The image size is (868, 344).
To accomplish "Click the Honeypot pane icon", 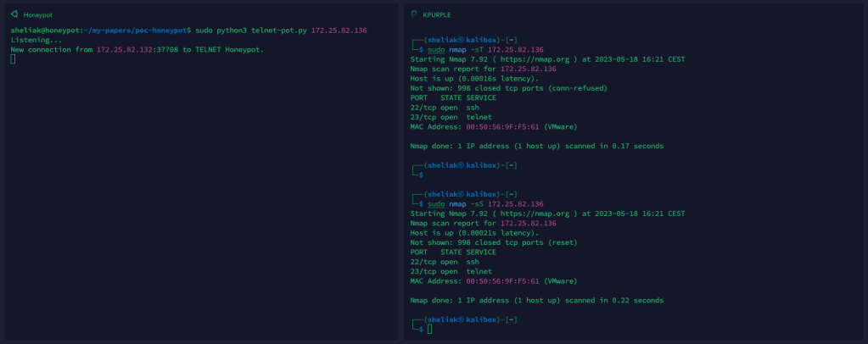I will pos(14,14).
